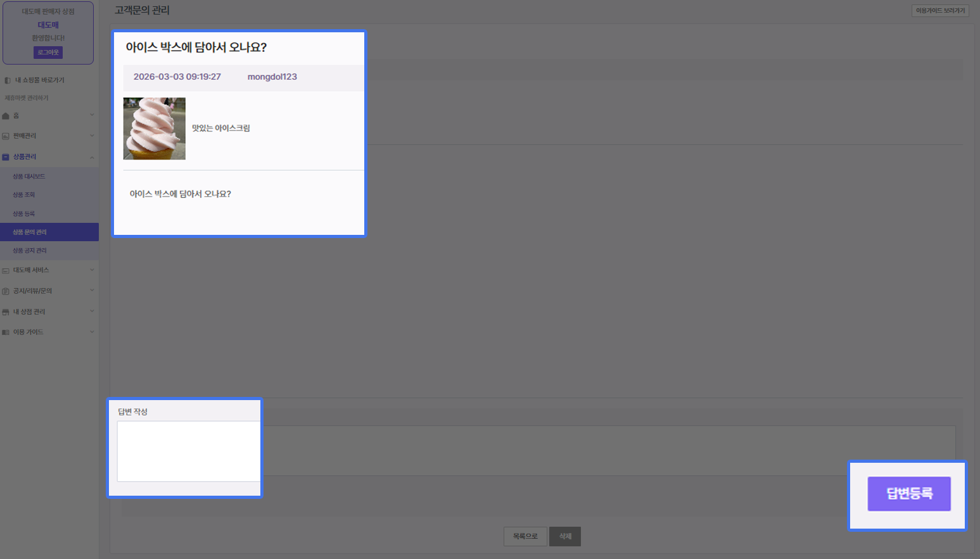This screenshot has height=559, width=980.
Task: Expand the 대도매 서비스 chevron
Action: click(92, 270)
